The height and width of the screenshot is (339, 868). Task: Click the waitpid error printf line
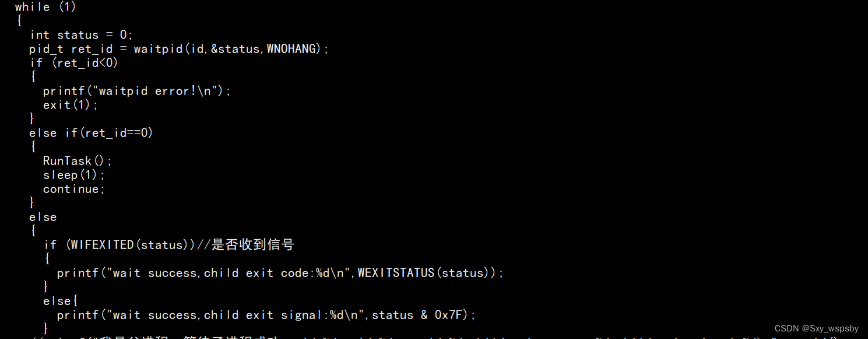137,91
